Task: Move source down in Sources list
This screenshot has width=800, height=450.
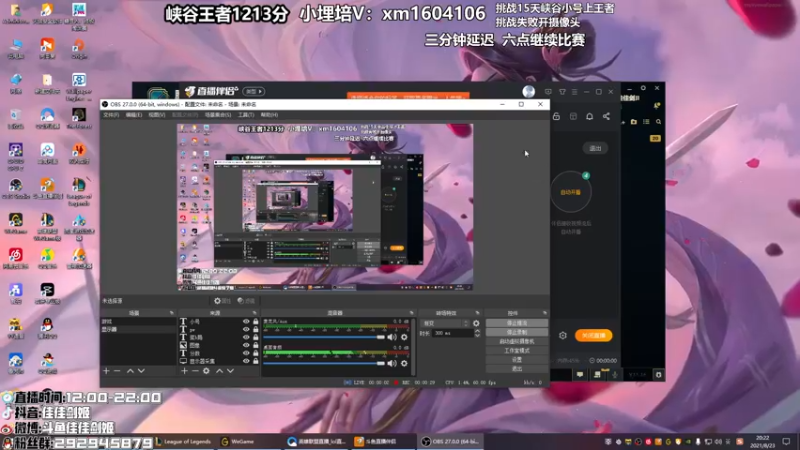Action: tap(231, 371)
